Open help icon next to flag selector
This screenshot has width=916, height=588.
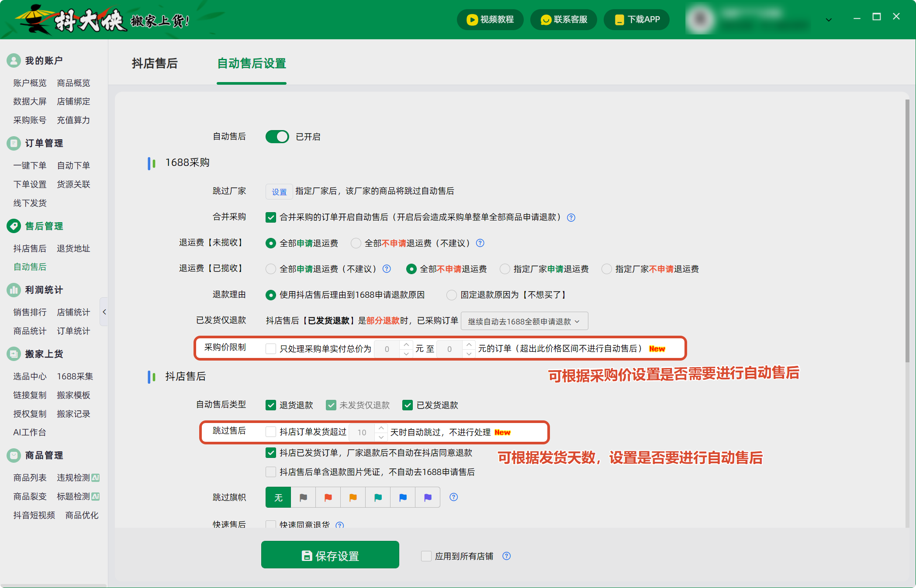pos(454,497)
